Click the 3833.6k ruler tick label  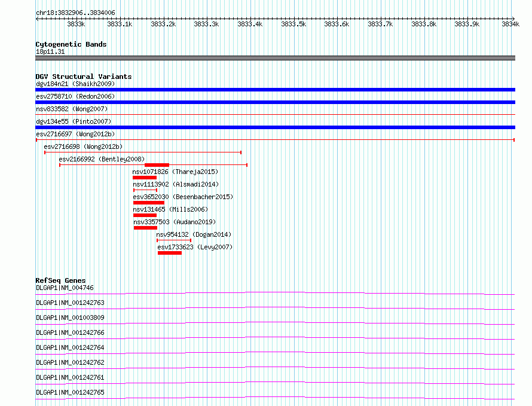tap(337, 24)
